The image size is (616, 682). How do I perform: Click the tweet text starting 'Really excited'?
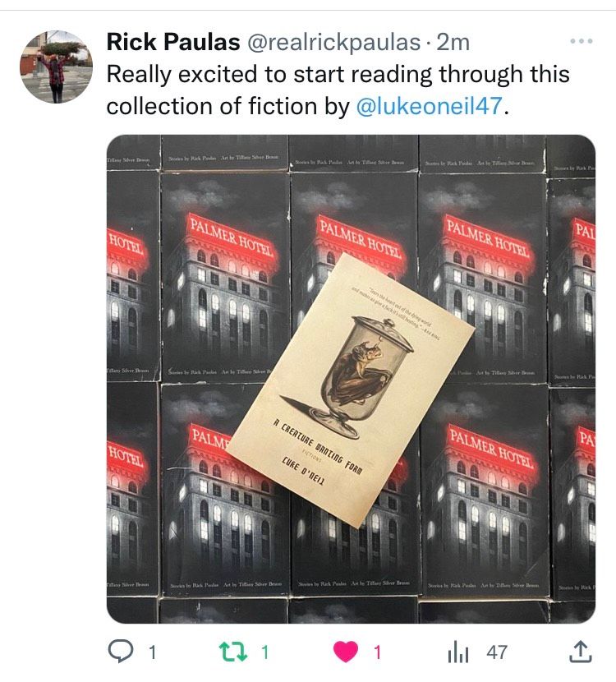click(338, 90)
